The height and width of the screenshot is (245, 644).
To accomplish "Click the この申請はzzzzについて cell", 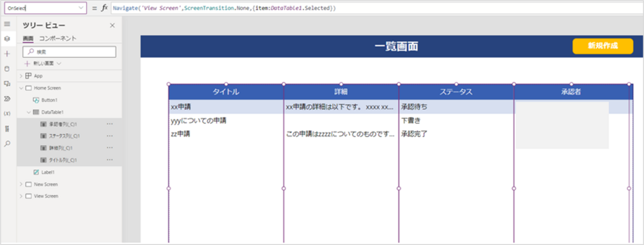I will (x=341, y=134).
